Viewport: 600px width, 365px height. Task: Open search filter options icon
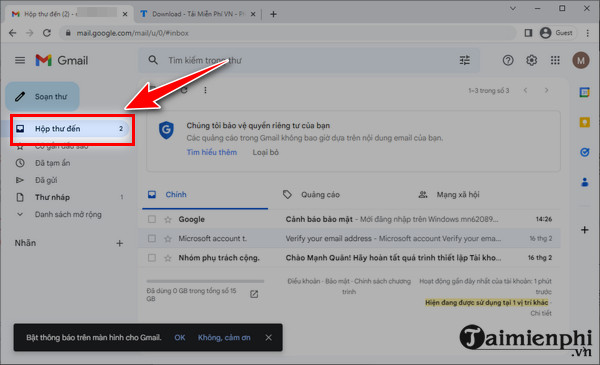(x=465, y=60)
